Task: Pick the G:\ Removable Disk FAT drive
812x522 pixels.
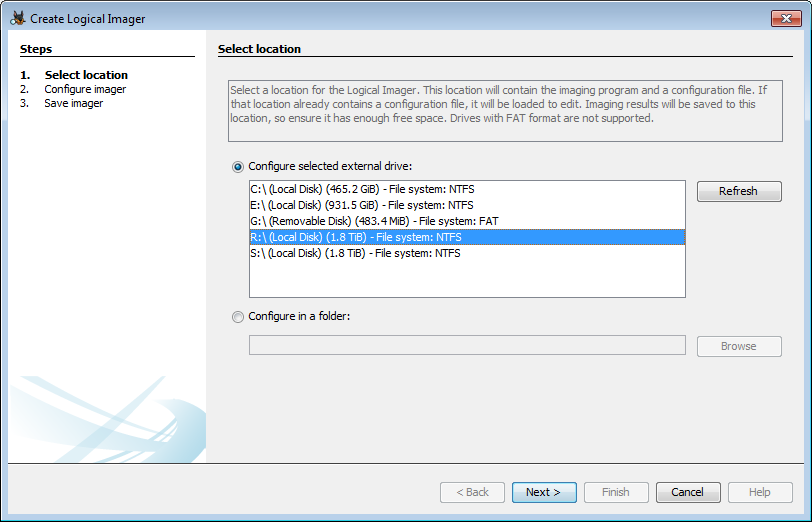Action: (x=374, y=221)
